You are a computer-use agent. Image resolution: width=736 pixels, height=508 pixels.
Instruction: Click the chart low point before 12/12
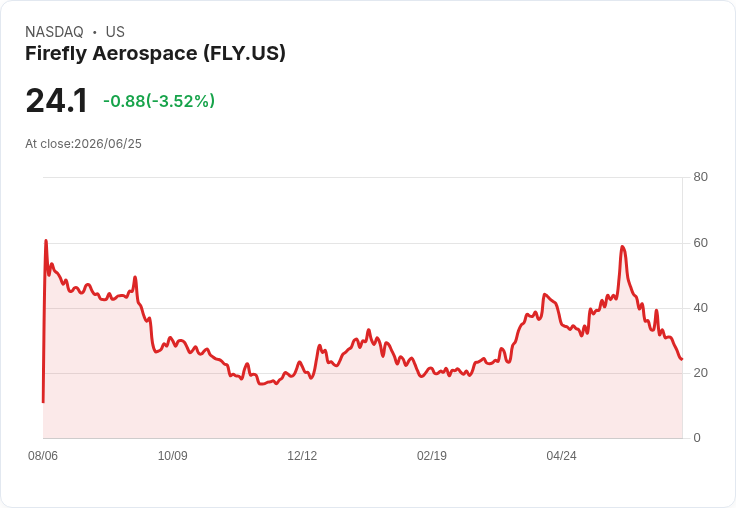click(261, 384)
